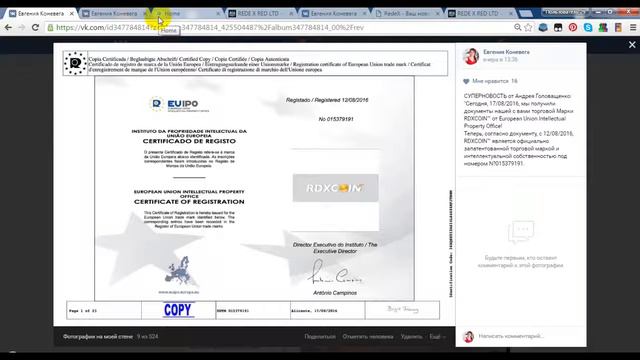
Task: Open Евгения Коневега's avatar in photo sidebar
Action: coord(471,56)
